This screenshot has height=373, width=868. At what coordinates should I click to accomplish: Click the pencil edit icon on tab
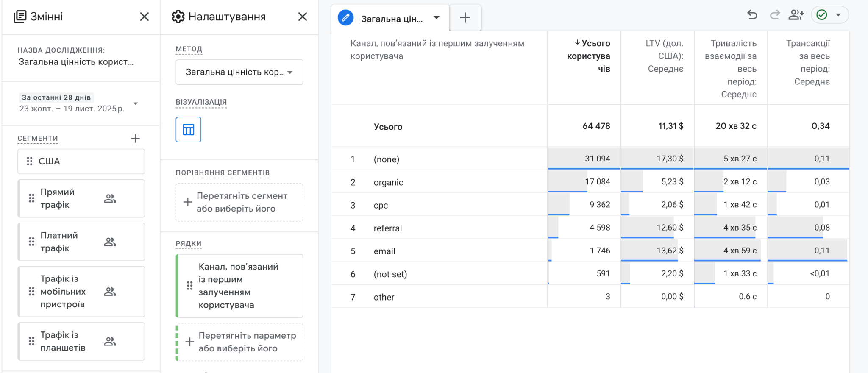tap(346, 18)
